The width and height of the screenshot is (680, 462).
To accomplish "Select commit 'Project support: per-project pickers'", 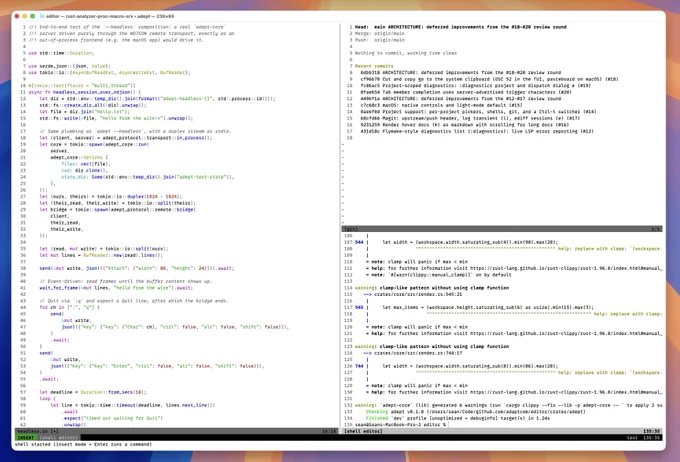I will [x=478, y=111].
